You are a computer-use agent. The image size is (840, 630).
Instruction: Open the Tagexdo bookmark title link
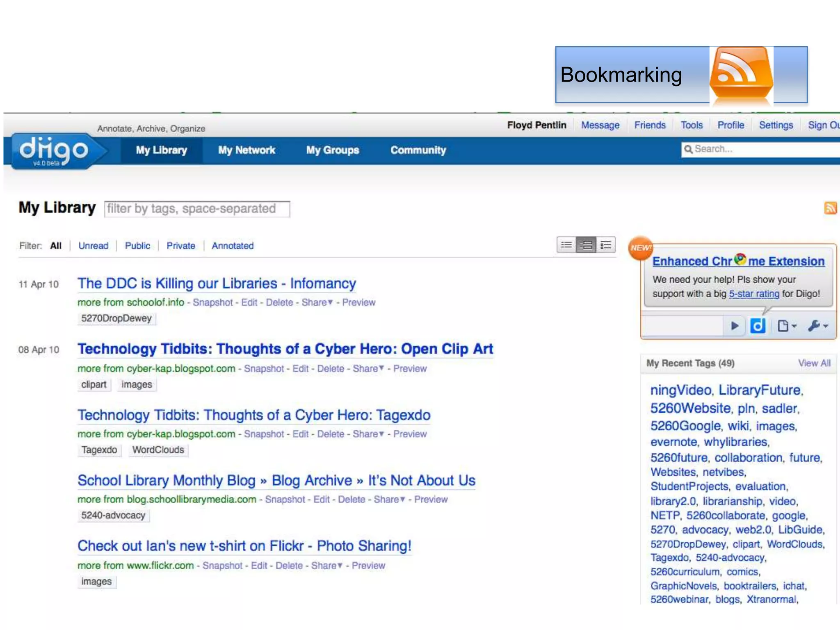coord(254,415)
